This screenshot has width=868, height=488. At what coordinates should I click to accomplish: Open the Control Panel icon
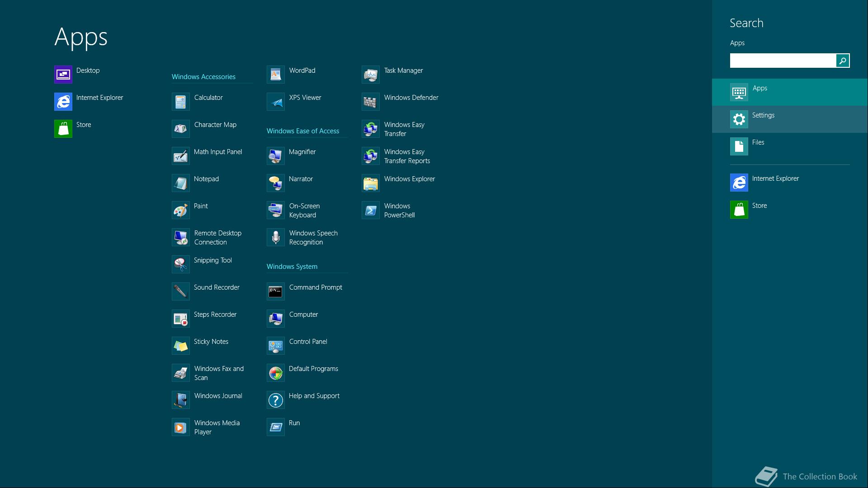click(x=276, y=346)
